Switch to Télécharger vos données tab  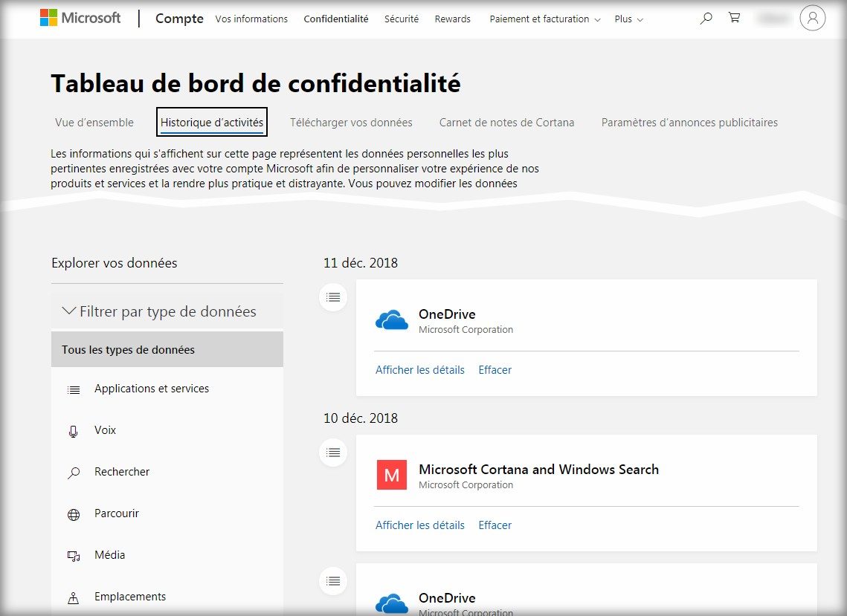tap(351, 123)
